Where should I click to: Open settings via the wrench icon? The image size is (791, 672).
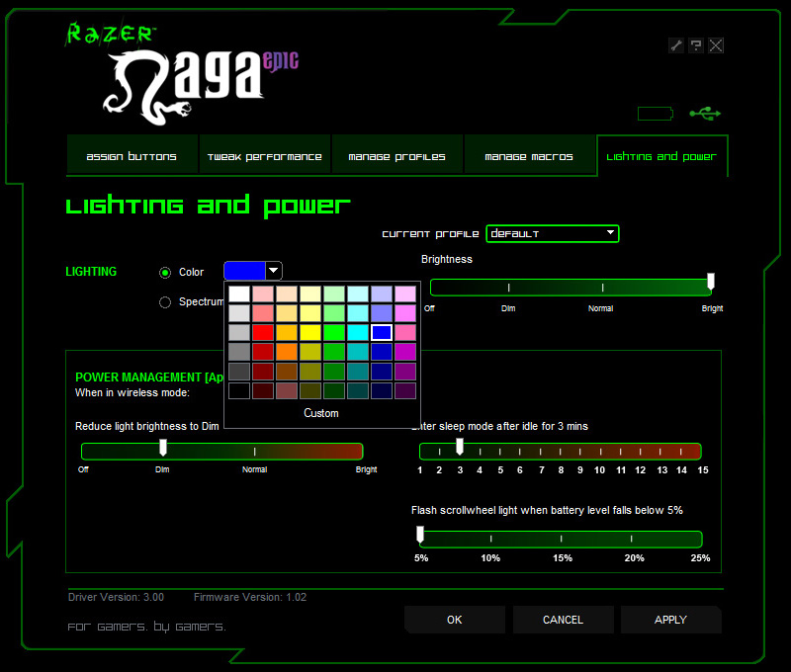(x=676, y=45)
